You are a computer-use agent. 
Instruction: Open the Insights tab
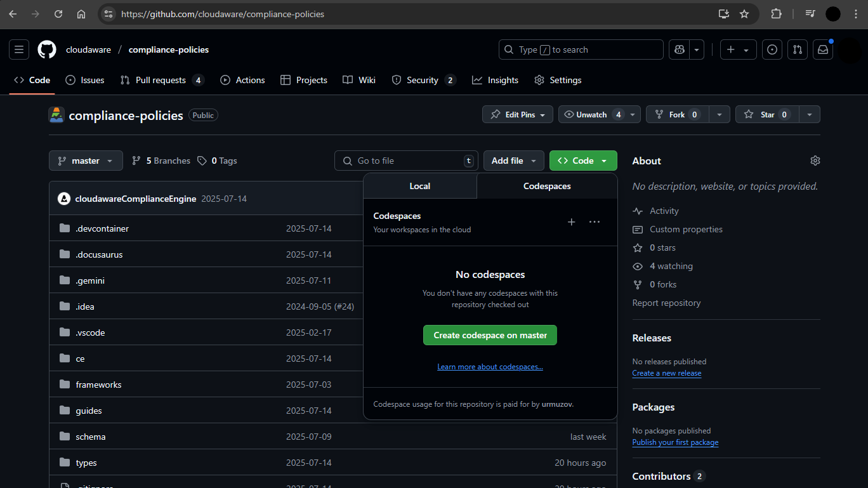point(496,80)
